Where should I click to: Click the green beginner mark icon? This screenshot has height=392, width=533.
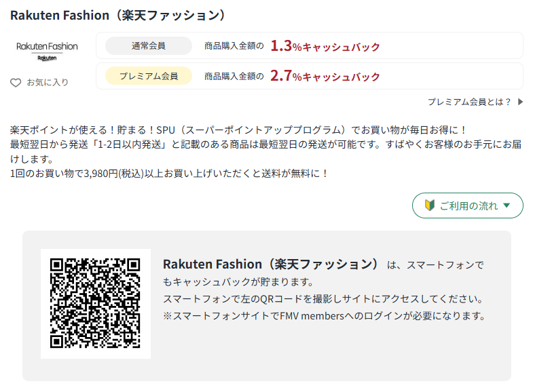coord(430,205)
